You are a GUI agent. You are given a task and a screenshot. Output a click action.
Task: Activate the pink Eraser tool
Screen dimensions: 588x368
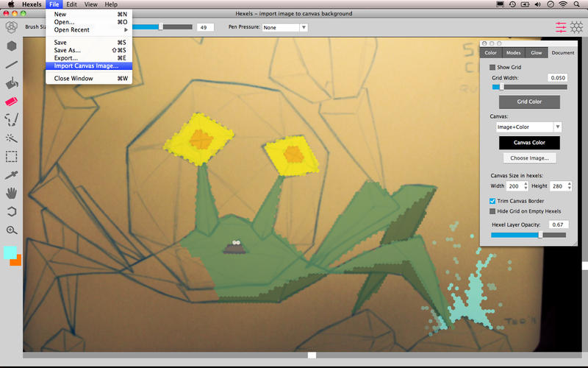(12, 101)
